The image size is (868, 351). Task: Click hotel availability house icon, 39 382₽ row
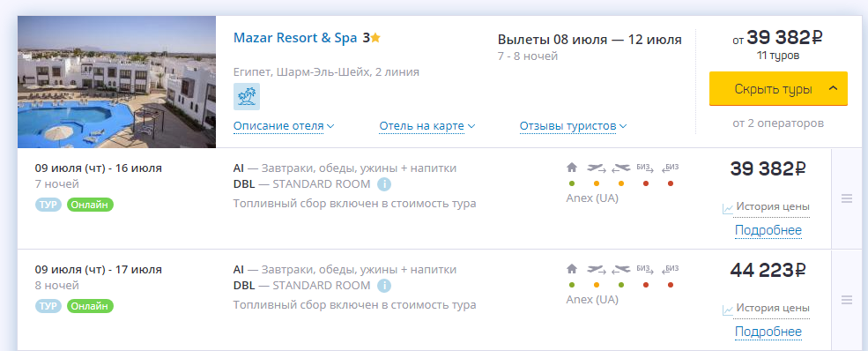point(572,168)
